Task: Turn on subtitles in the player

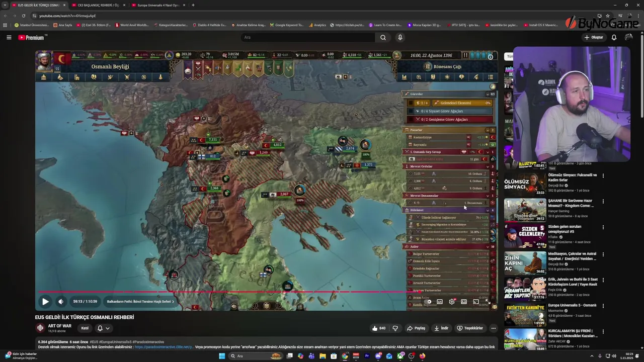Action: click(440, 302)
